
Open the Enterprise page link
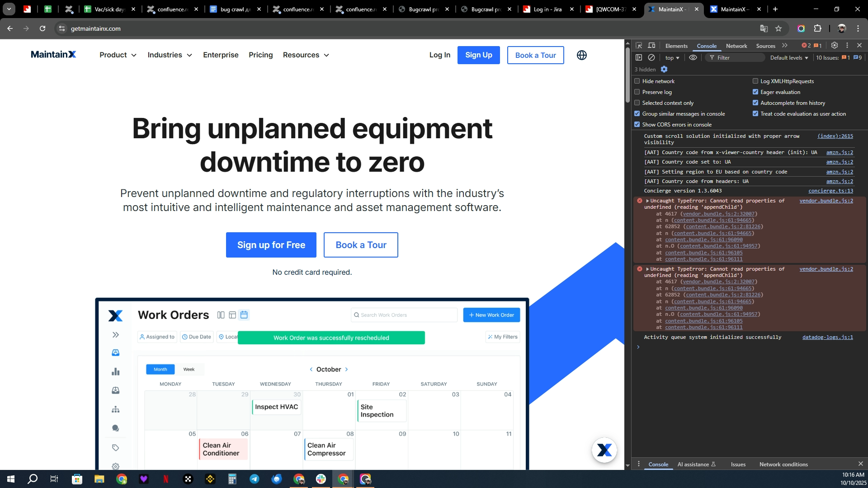tap(221, 55)
